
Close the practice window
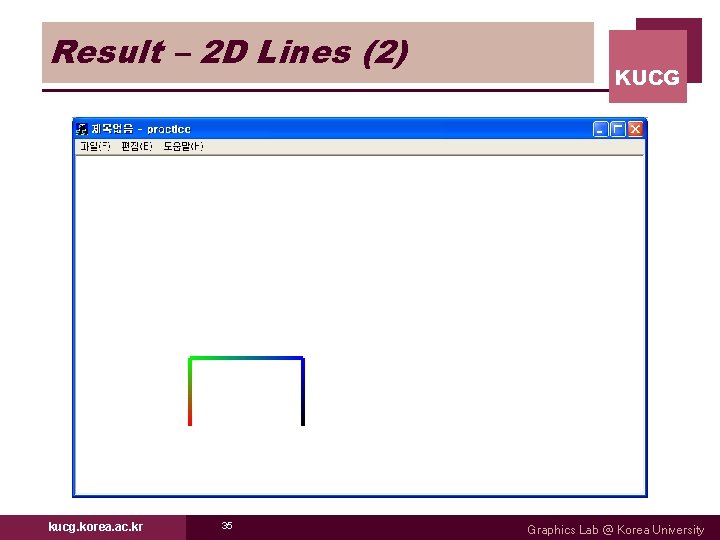[635, 129]
